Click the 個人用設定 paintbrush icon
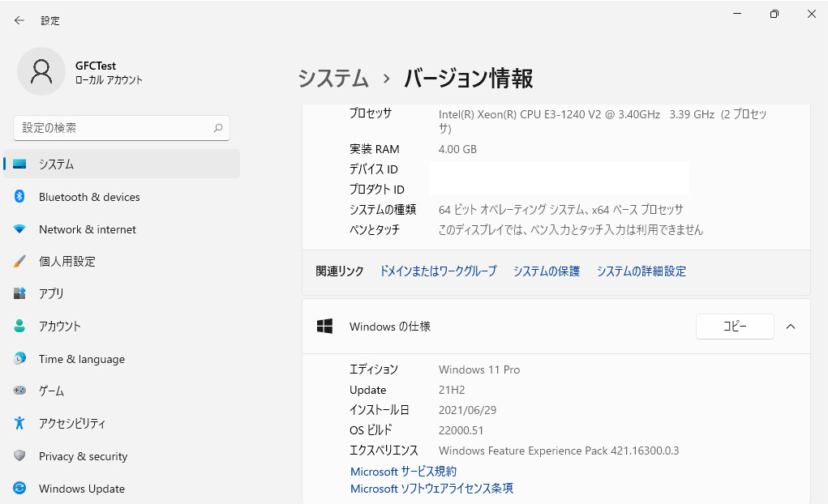 pos(19,261)
